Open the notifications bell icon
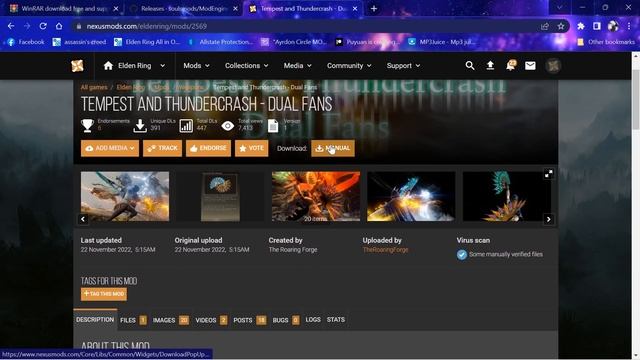 pyautogui.click(x=511, y=65)
